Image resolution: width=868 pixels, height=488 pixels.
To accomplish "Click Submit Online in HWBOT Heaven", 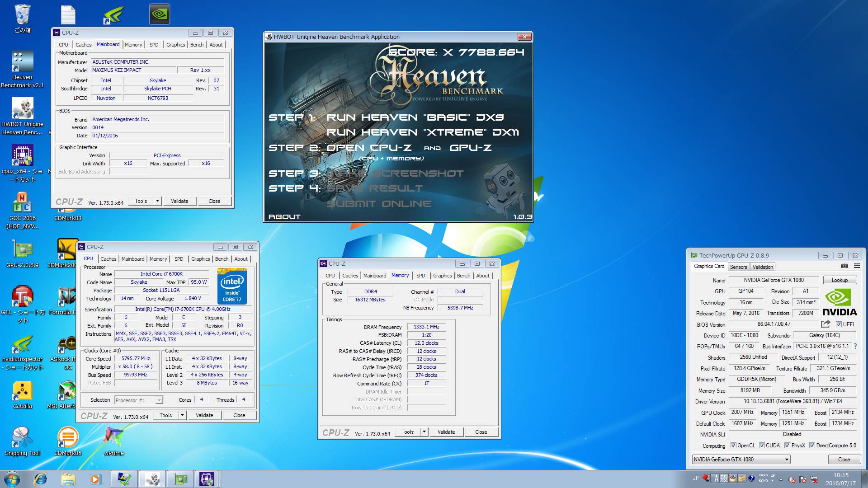I will click(x=378, y=204).
